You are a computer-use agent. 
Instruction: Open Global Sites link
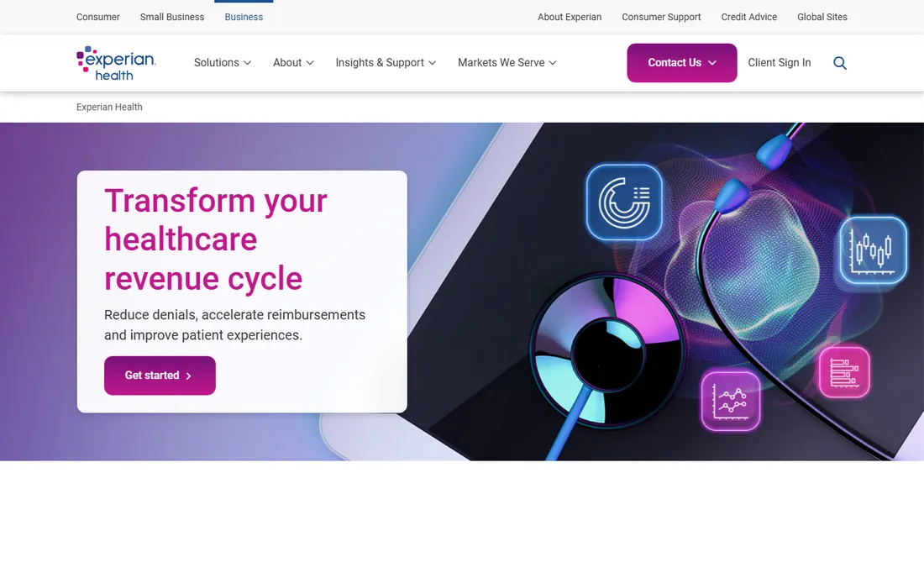(822, 17)
